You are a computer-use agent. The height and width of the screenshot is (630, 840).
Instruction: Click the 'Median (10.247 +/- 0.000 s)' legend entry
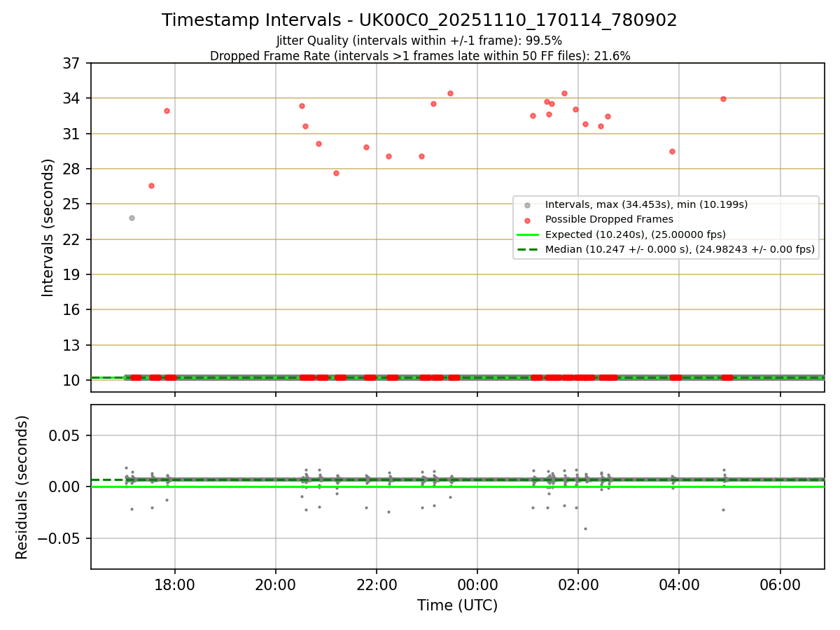click(x=680, y=249)
